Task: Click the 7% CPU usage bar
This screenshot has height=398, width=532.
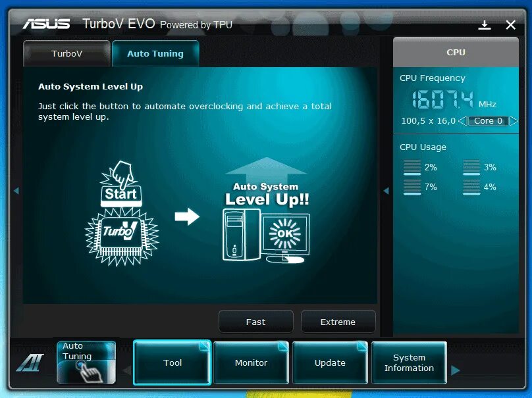Action: pyautogui.click(x=412, y=187)
